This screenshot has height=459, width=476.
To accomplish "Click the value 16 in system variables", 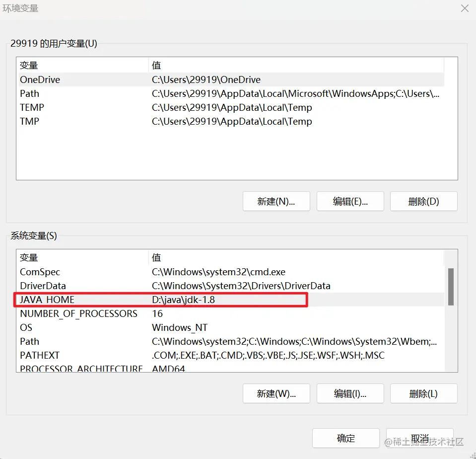I will pyautogui.click(x=157, y=313).
